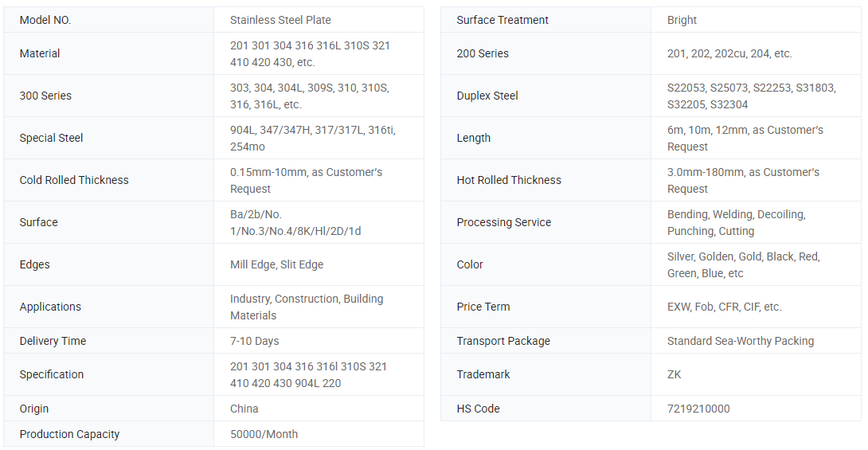868x450 pixels.
Task: Select the Bright surface treatment value
Action: click(682, 20)
